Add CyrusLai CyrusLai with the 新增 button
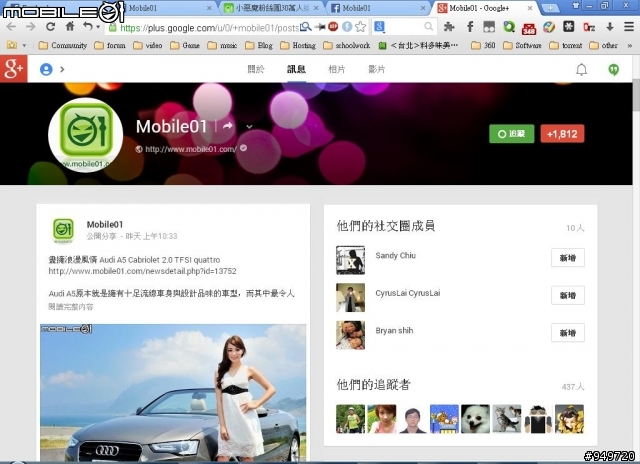The width and height of the screenshot is (640, 464). (568, 295)
